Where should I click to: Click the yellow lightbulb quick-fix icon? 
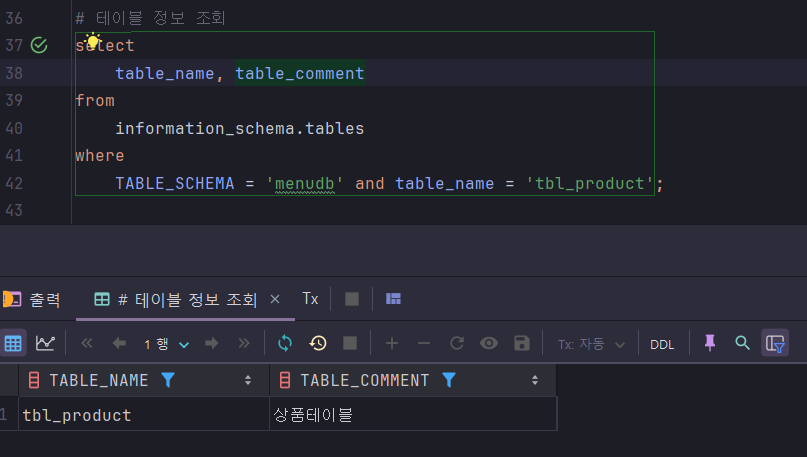(x=93, y=41)
